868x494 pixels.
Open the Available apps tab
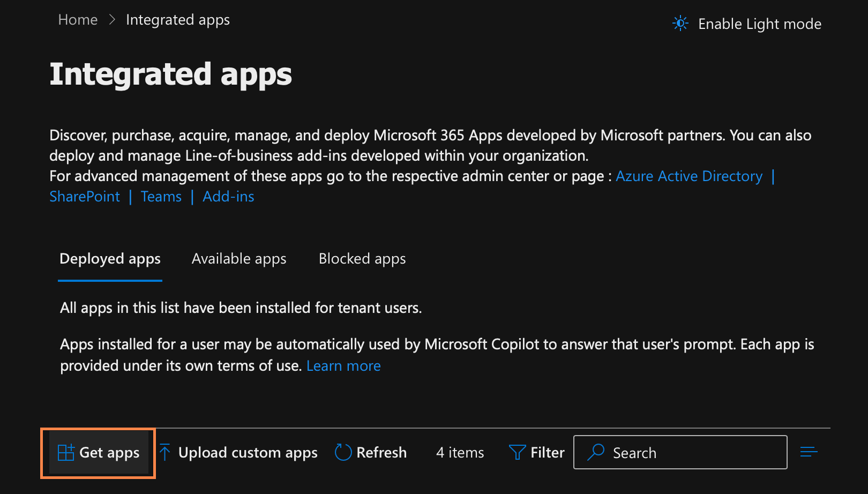tap(239, 259)
